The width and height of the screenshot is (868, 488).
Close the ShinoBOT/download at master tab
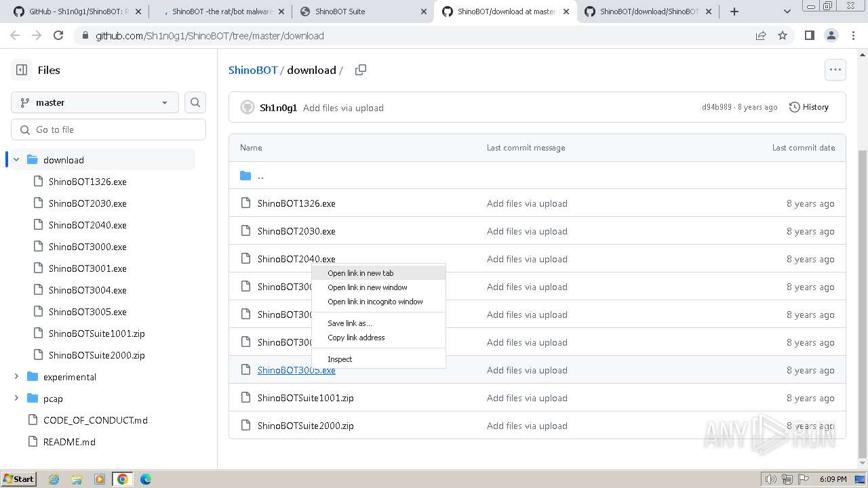coord(566,12)
